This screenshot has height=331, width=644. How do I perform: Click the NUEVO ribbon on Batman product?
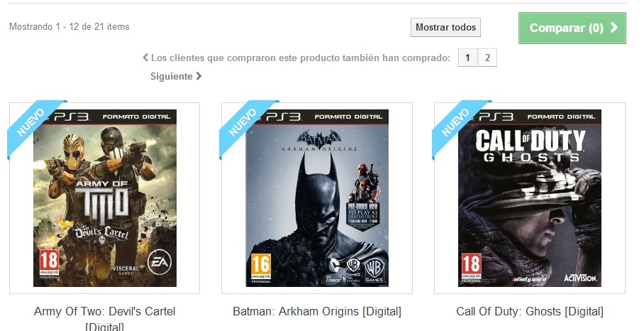click(245, 126)
